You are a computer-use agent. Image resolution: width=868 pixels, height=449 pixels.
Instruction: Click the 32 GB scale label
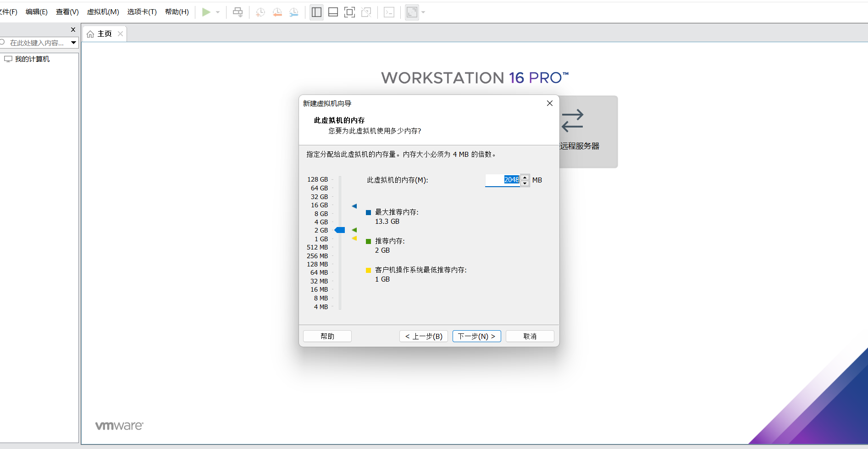(x=320, y=197)
